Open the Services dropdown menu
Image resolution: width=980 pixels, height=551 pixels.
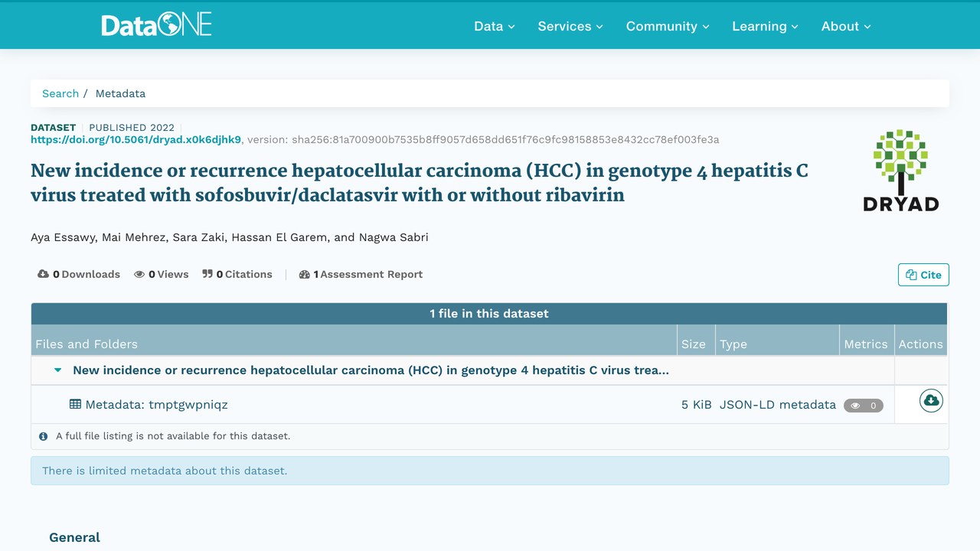pyautogui.click(x=570, y=26)
